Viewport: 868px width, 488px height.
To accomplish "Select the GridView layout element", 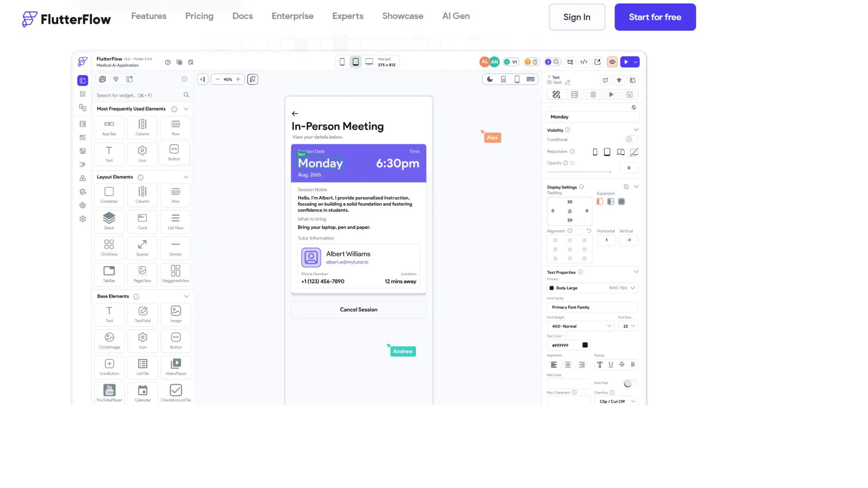I will (109, 245).
